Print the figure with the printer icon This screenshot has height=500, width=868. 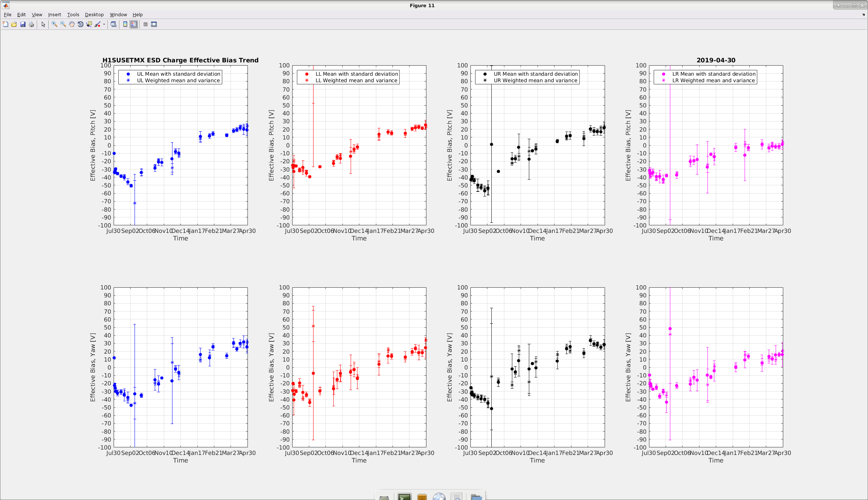click(31, 24)
